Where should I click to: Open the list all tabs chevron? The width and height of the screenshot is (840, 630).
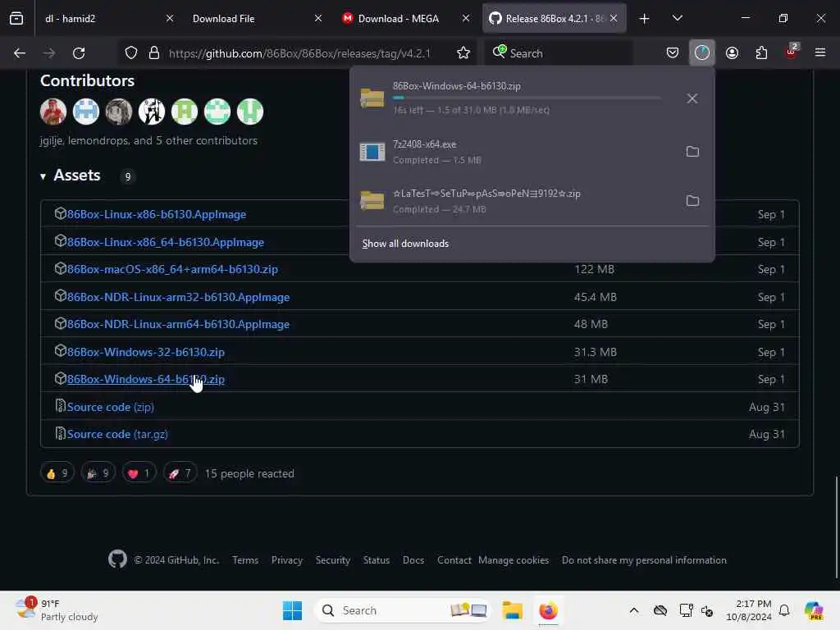click(677, 19)
